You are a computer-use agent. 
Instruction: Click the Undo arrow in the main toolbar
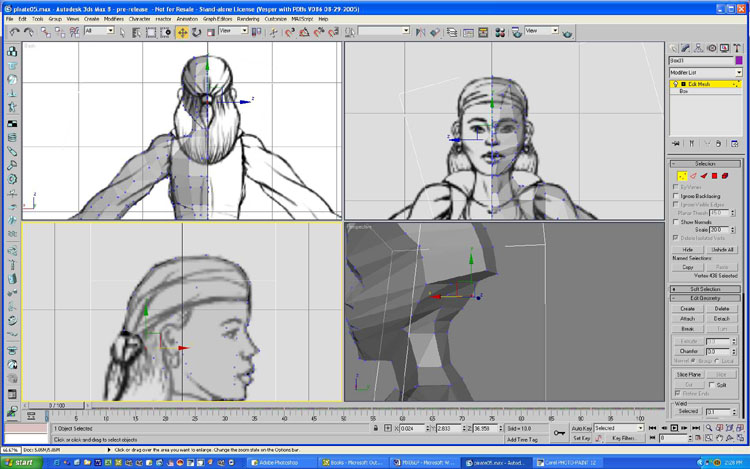click(13, 32)
